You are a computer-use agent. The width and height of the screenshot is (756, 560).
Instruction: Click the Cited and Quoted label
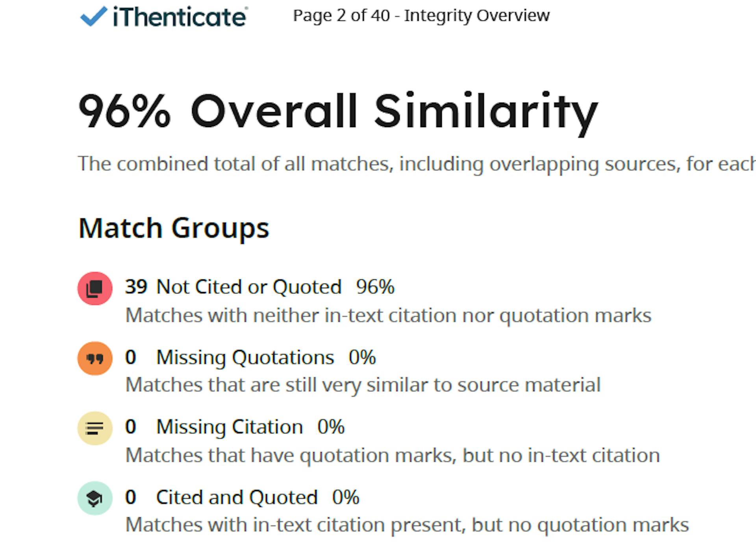point(237,497)
